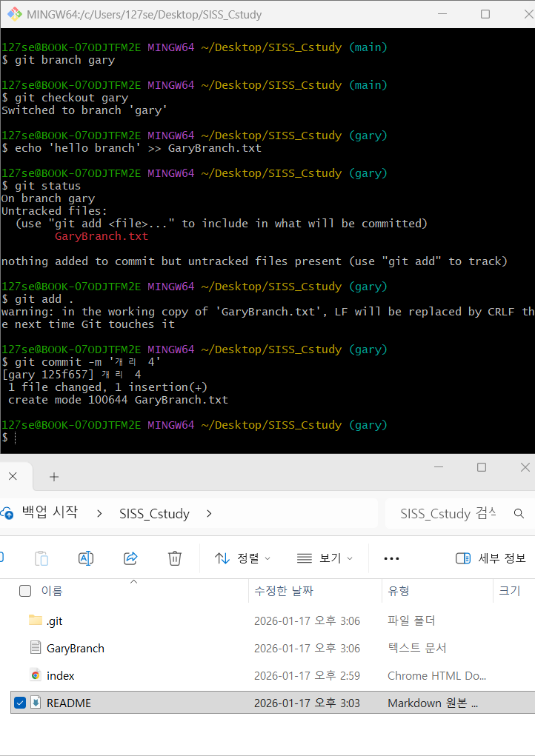Click the Share icon in toolbar

tap(130, 558)
